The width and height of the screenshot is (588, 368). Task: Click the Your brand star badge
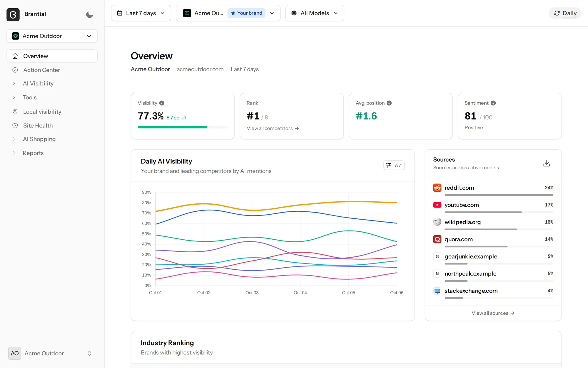[x=246, y=13]
